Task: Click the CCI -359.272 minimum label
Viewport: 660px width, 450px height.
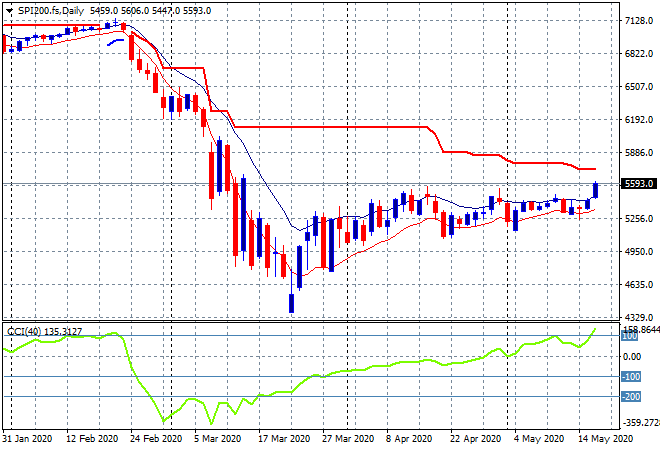Action: coord(641,423)
